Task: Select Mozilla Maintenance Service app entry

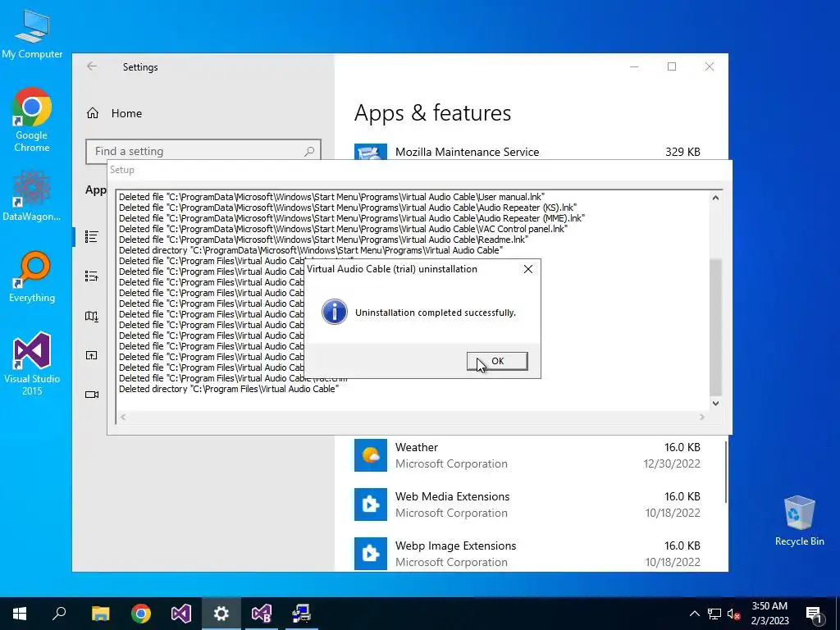Action: [x=527, y=152]
